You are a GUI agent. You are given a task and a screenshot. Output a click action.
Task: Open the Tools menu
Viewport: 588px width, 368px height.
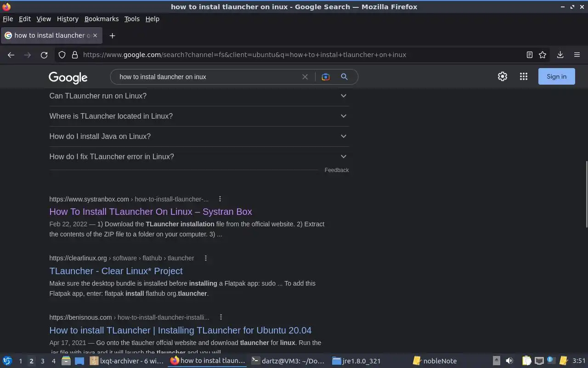pos(132,19)
